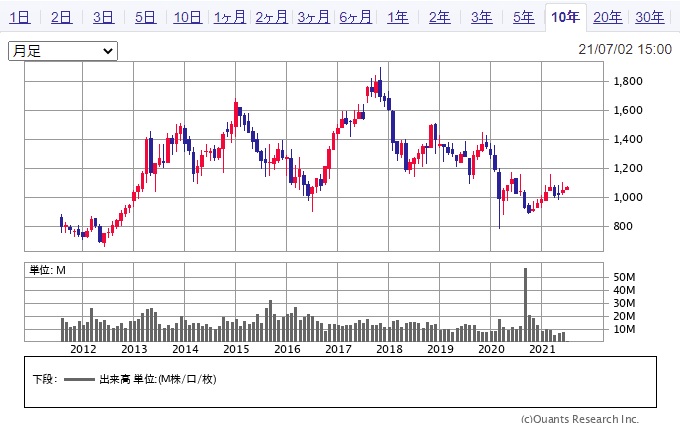The height and width of the screenshot is (427, 680).
Task: Click the 1,800 price axis label
Action: 628,81
